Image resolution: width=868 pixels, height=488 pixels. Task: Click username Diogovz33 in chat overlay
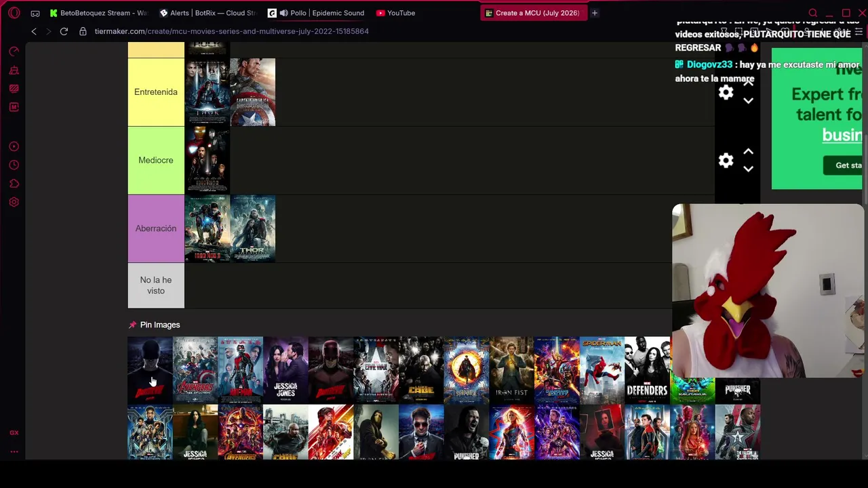(709, 64)
